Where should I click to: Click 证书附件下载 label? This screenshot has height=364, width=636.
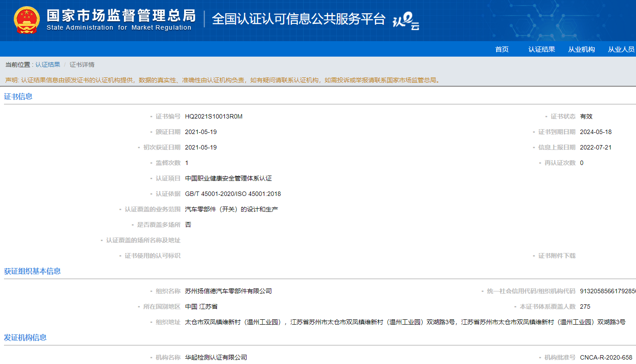point(557,256)
